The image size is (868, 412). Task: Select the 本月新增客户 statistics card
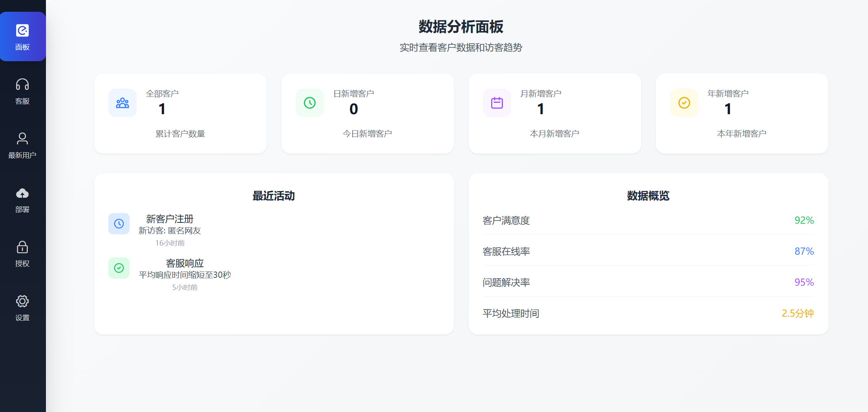(x=555, y=113)
